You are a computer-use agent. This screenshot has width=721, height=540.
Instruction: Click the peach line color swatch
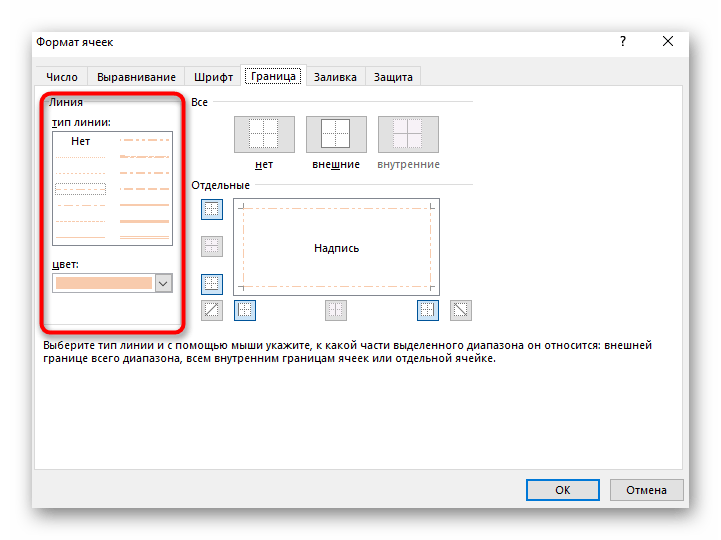pyautogui.click(x=104, y=283)
